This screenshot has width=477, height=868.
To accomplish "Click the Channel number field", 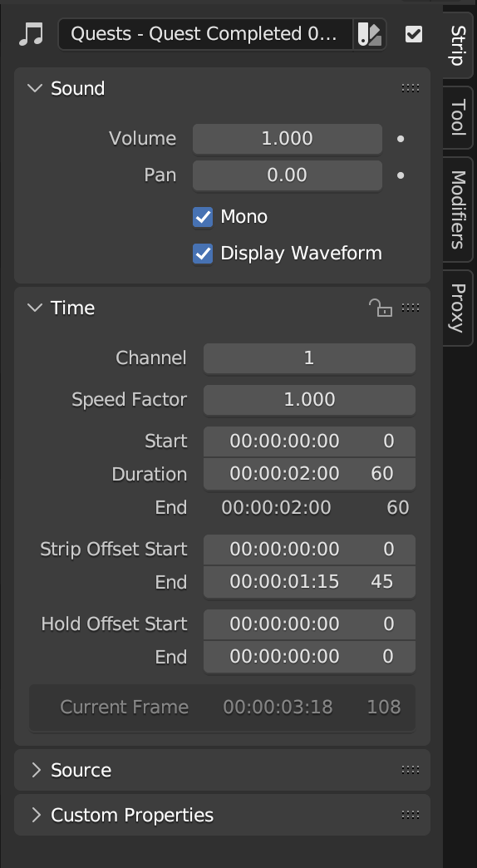I will click(x=309, y=358).
